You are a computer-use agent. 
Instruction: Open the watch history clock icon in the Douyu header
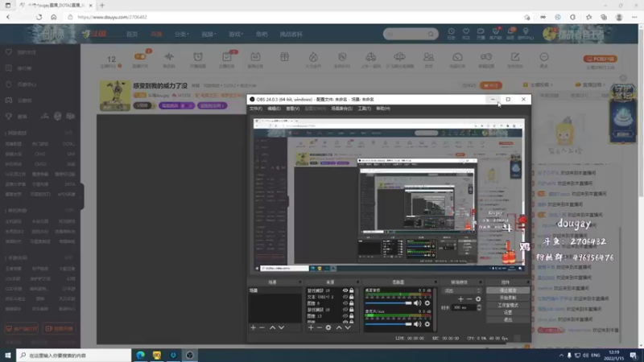[x=451, y=31]
